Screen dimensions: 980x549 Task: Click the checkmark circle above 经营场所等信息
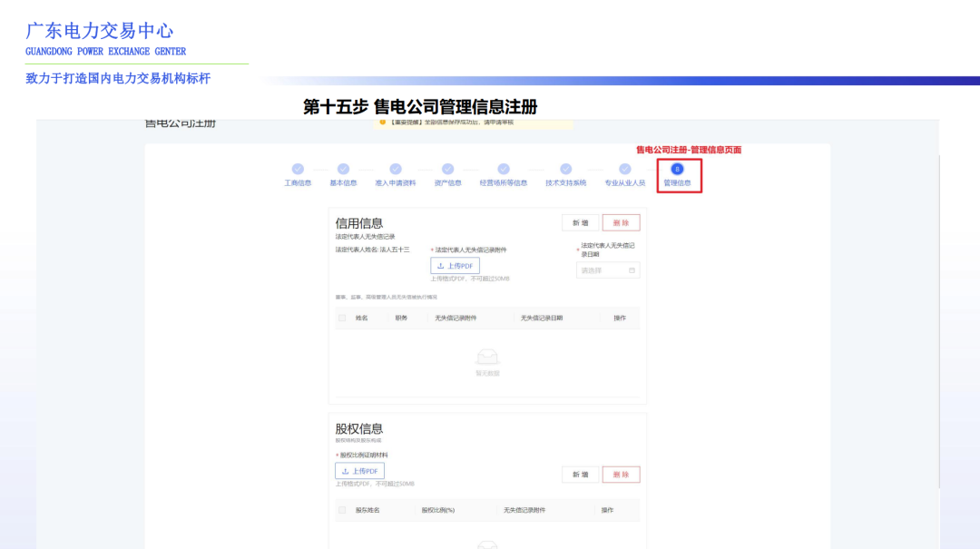pyautogui.click(x=502, y=169)
